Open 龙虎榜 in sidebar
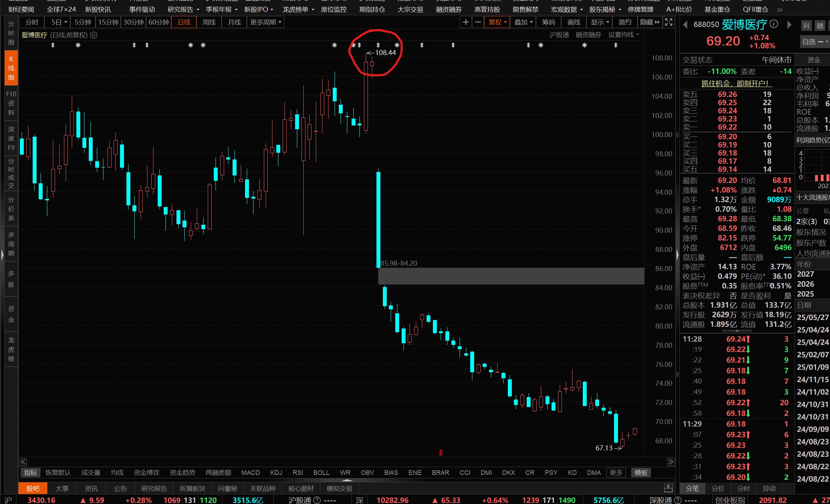The height and width of the screenshot is (504, 830). coord(11,349)
